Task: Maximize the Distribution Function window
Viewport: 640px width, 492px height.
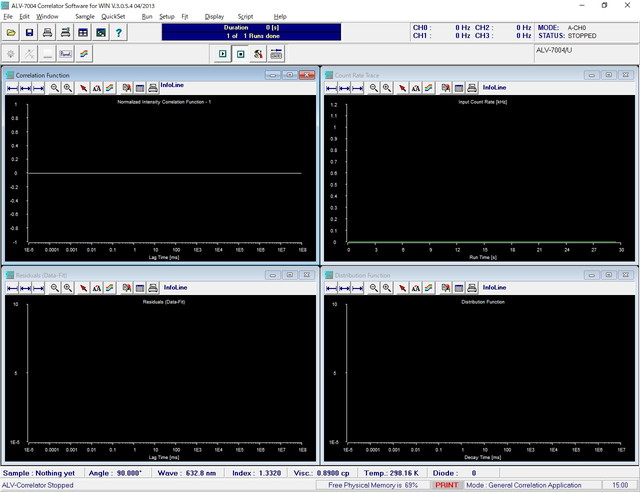Action: (607, 274)
